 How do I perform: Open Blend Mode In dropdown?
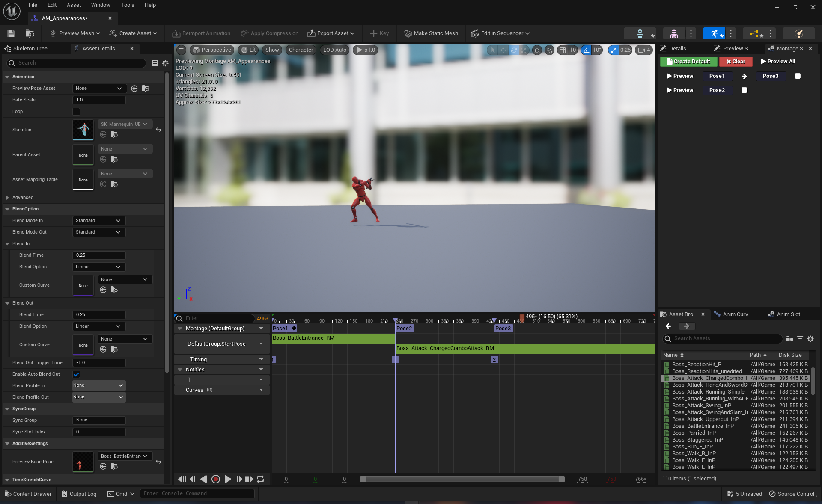tap(98, 221)
